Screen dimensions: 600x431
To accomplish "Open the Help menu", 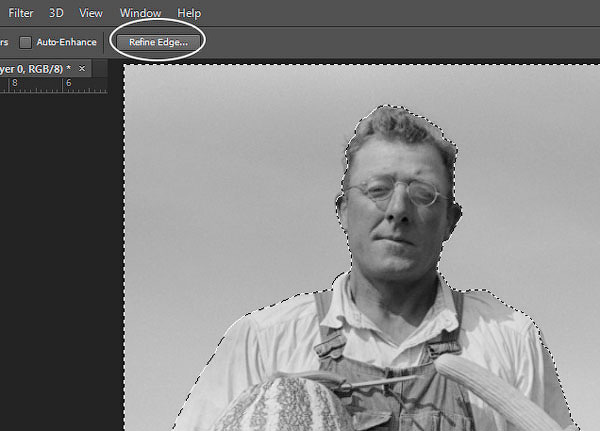I will click(189, 13).
